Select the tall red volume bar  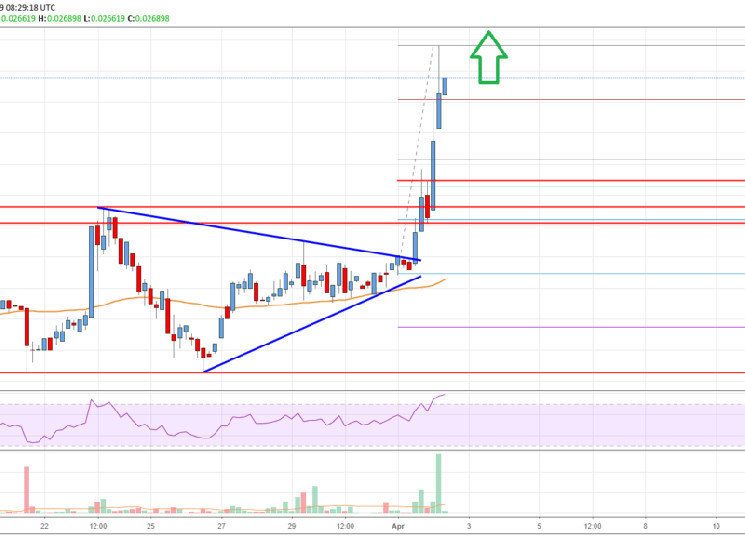tap(27, 490)
